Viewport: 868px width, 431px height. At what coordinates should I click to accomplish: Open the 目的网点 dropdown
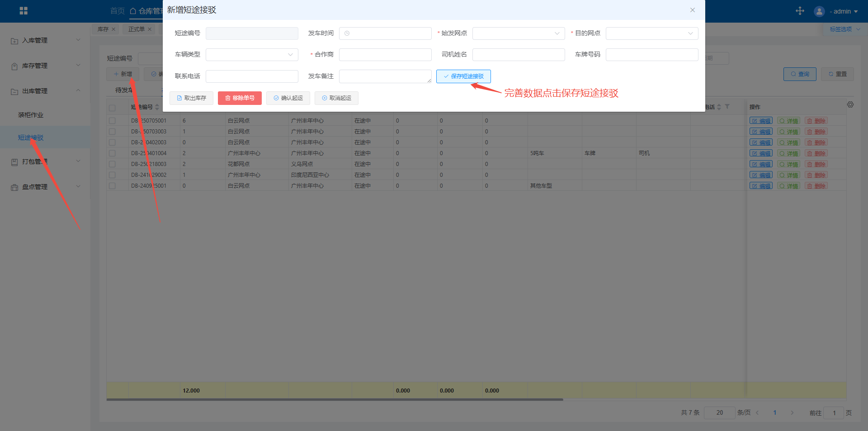651,33
